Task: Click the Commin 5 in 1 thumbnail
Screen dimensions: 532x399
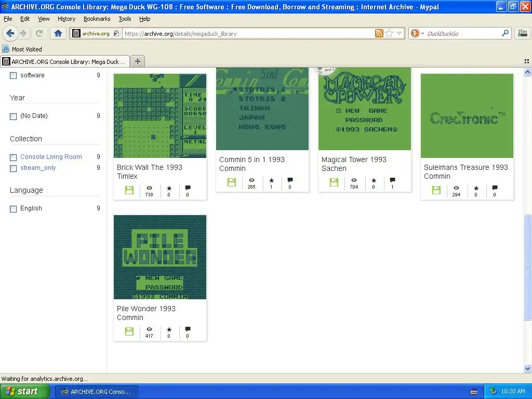Action: point(262,109)
